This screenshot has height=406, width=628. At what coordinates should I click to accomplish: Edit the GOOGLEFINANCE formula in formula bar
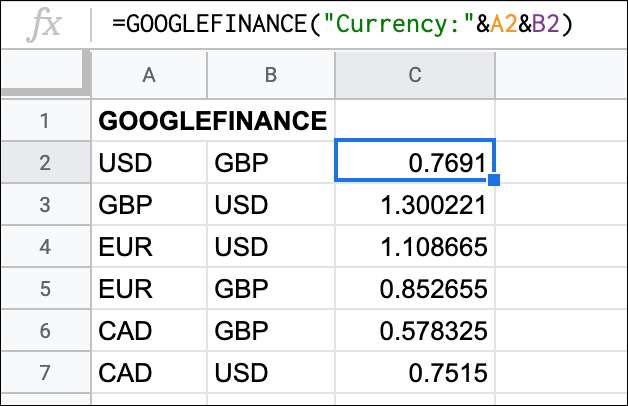tap(343, 24)
